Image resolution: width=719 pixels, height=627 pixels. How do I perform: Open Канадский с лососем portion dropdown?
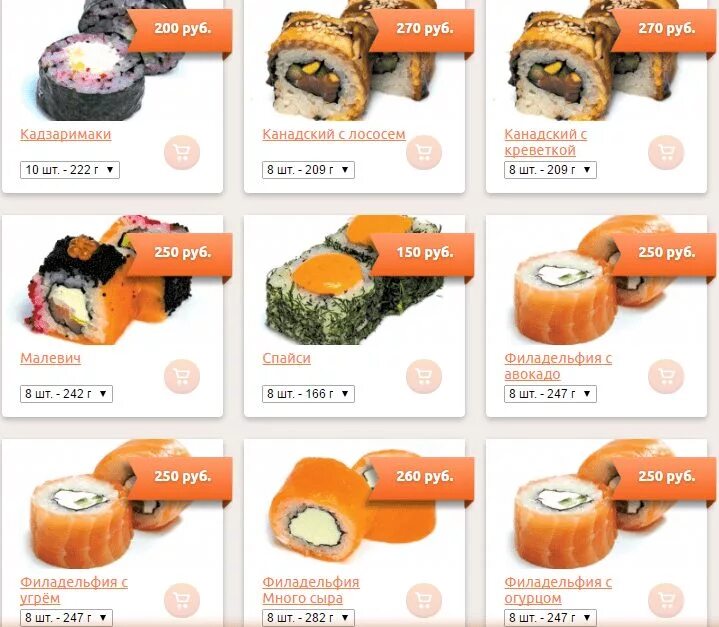coord(308,170)
